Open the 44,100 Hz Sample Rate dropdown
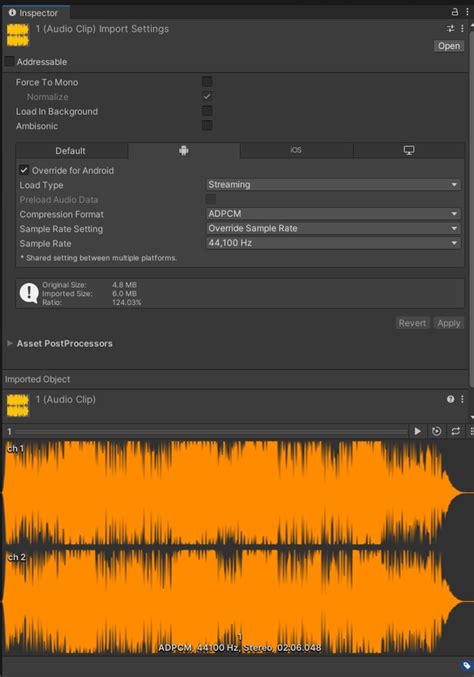Image resolution: width=474 pixels, height=677 pixels. [x=333, y=243]
